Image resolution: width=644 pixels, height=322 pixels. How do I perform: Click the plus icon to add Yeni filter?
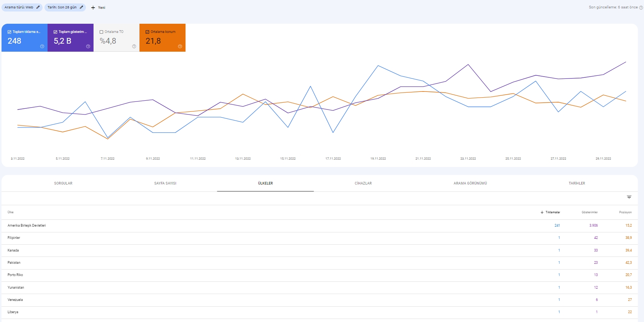click(x=93, y=8)
